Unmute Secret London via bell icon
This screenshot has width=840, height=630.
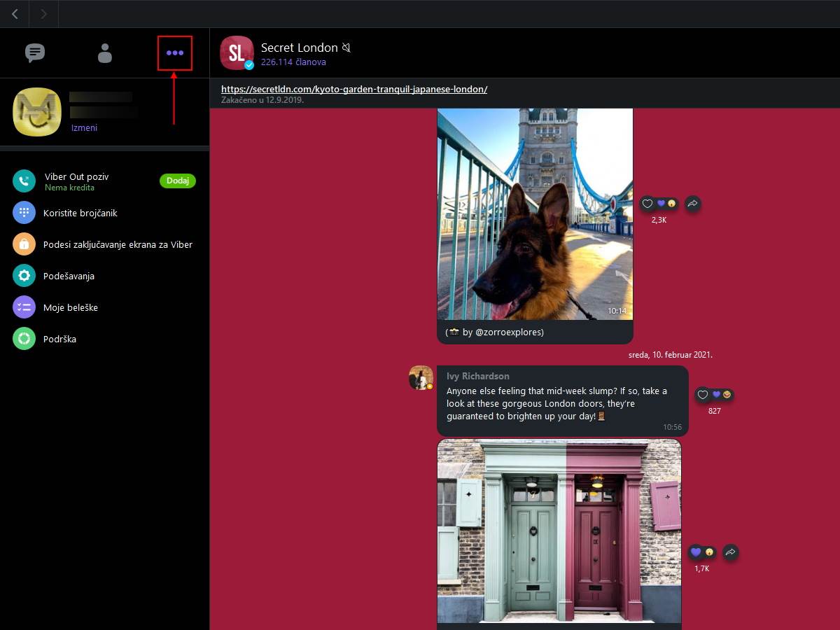tap(346, 48)
